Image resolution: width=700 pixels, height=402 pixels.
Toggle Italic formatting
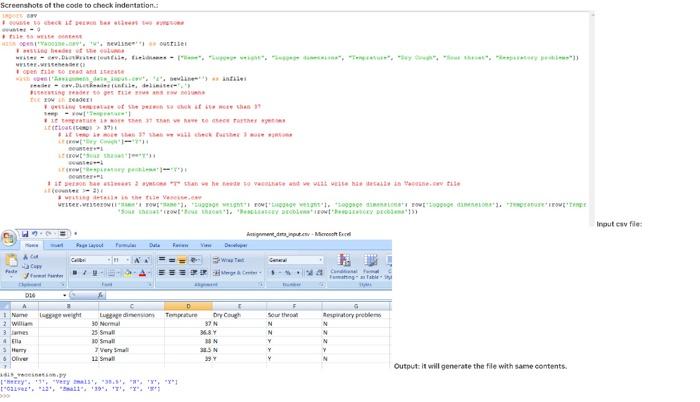click(x=84, y=273)
